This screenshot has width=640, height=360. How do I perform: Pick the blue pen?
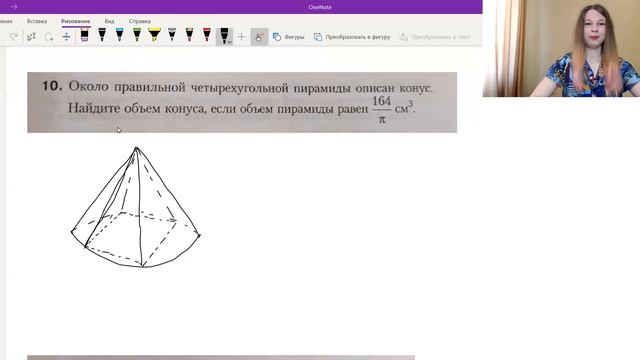(119, 35)
